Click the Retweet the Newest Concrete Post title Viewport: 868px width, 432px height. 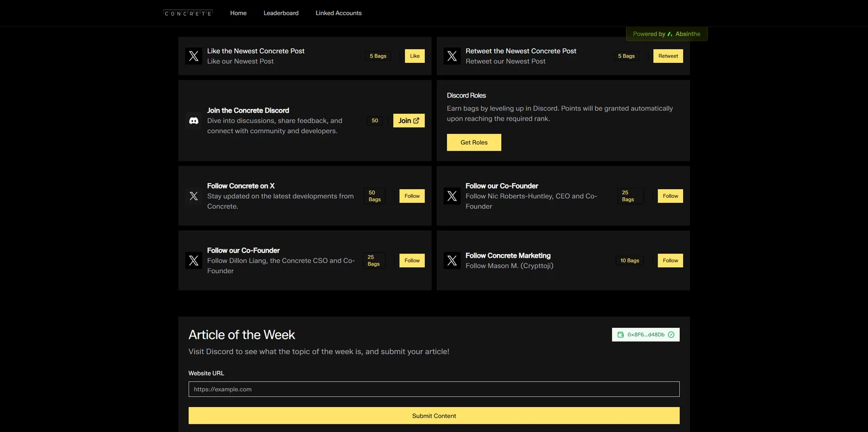(521, 51)
